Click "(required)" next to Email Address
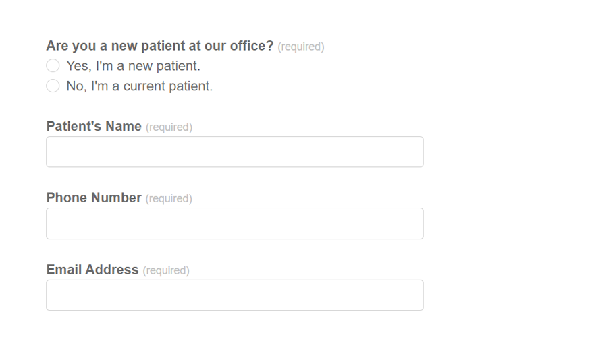The height and width of the screenshot is (364, 598). click(166, 270)
